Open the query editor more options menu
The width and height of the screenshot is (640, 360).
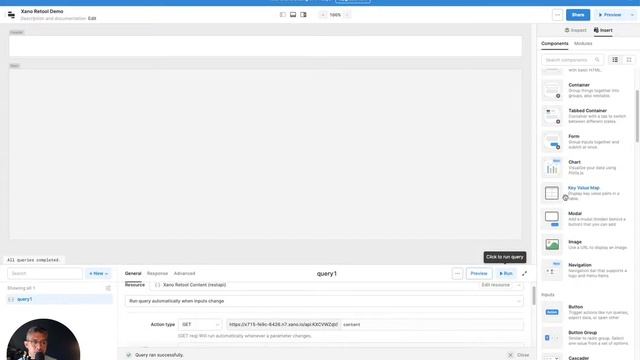457,273
